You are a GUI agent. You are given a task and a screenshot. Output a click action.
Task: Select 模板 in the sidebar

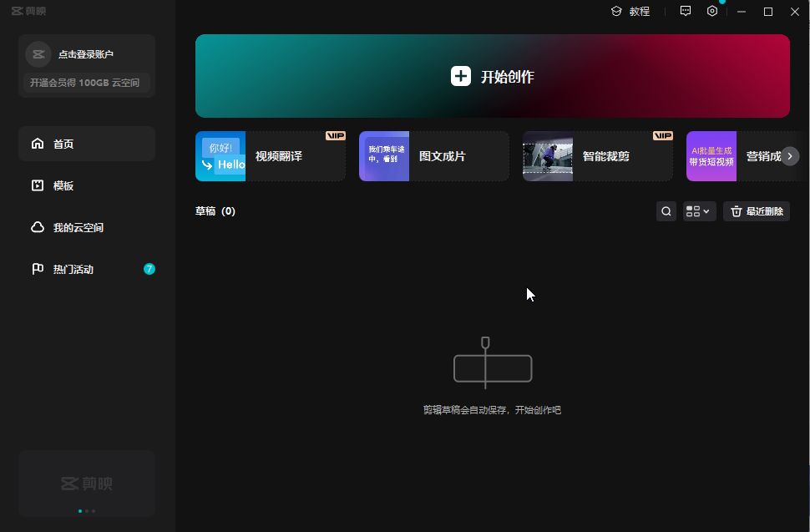[x=87, y=185]
